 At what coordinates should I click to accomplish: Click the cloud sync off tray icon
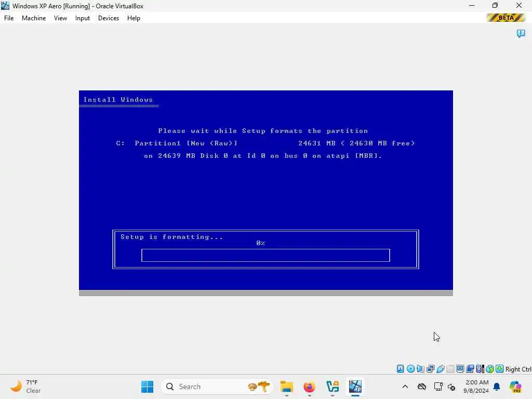pyautogui.click(x=422, y=387)
